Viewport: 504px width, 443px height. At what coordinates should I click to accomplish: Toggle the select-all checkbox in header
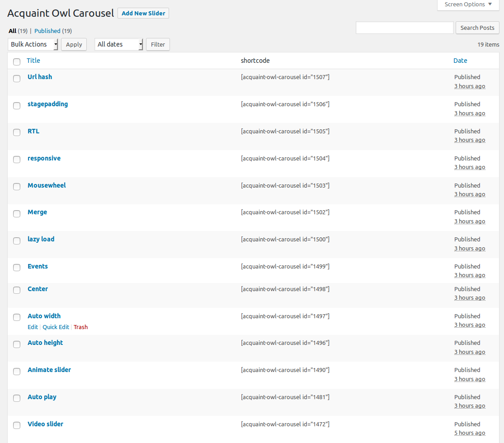(17, 61)
